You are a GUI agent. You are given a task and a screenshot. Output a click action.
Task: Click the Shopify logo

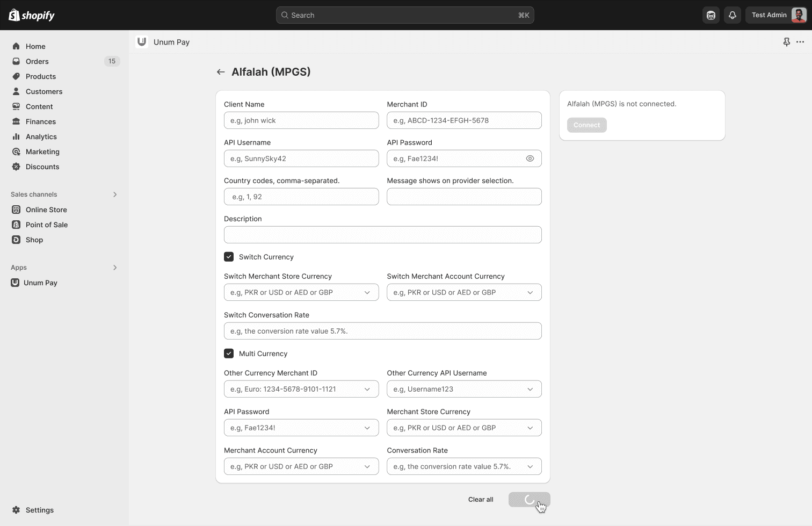pos(32,15)
